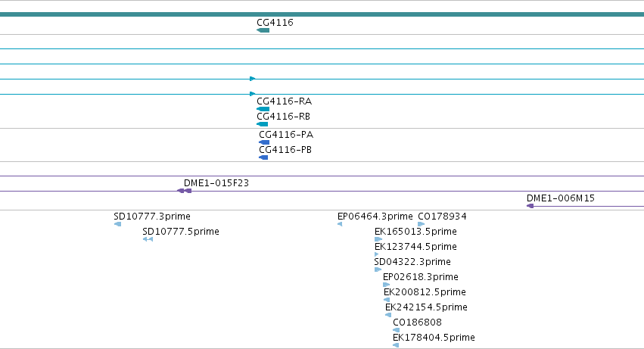Click the DME1-015F23 purple arrow marker
This screenshot has width=644, height=349.
pyautogui.click(x=184, y=191)
